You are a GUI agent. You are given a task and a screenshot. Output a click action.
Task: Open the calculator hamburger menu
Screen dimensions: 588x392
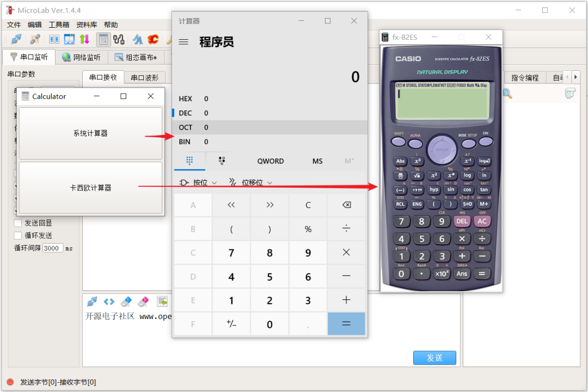[x=183, y=42]
